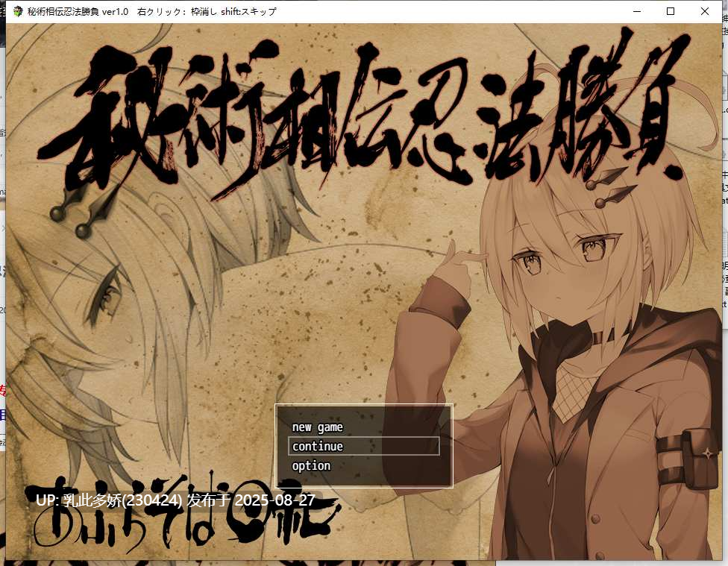
Task: Open the option menu entry
Action: click(x=311, y=466)
